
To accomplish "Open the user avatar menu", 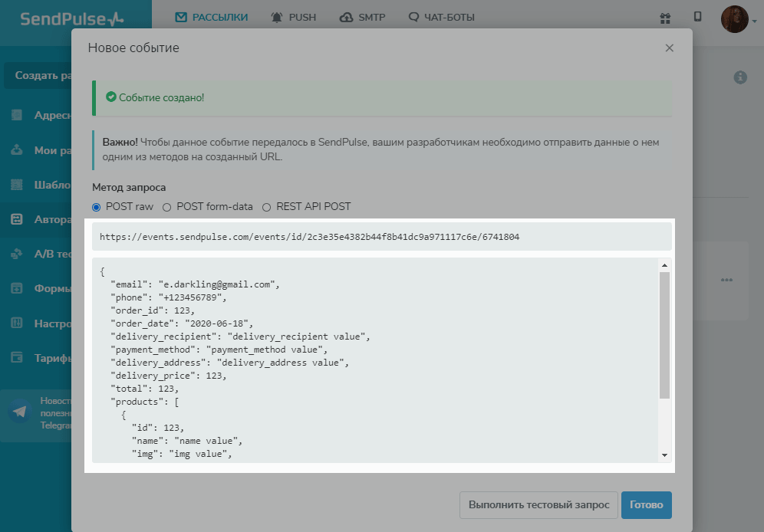I will [x=735, y=18].
